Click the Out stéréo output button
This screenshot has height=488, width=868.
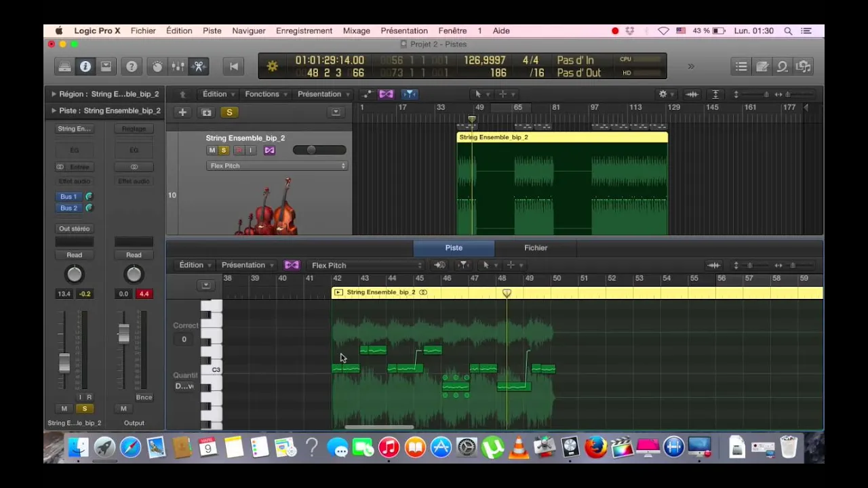point(75,229)
